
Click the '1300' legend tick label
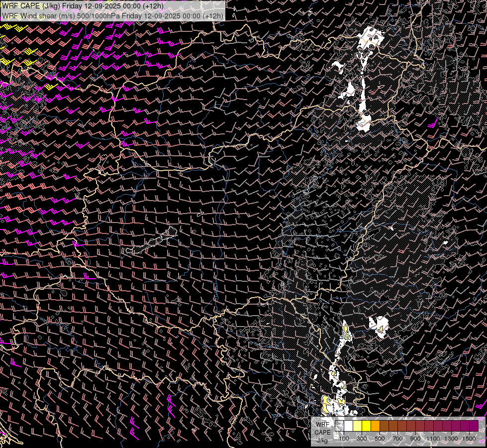(x=451, y=439)
